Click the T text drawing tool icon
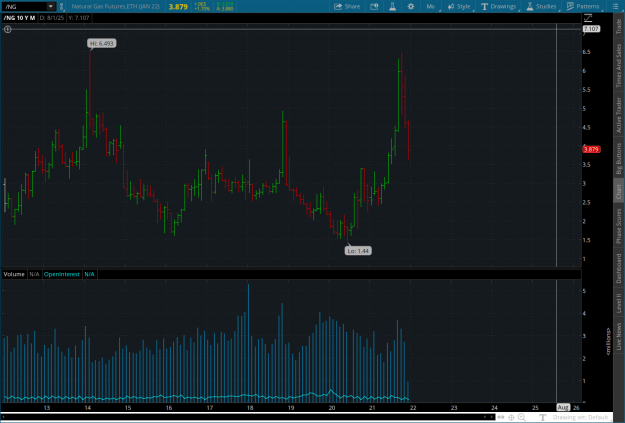 coord(542,417)
